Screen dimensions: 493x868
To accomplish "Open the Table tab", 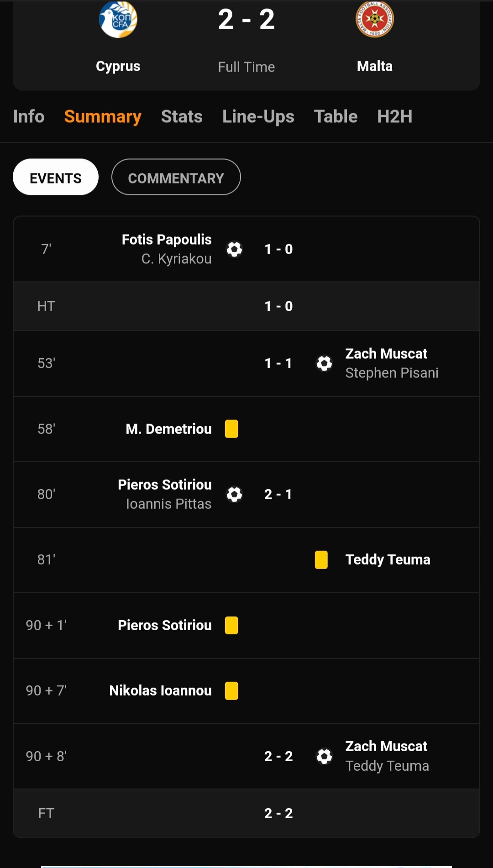I will [x=336, y=116].
